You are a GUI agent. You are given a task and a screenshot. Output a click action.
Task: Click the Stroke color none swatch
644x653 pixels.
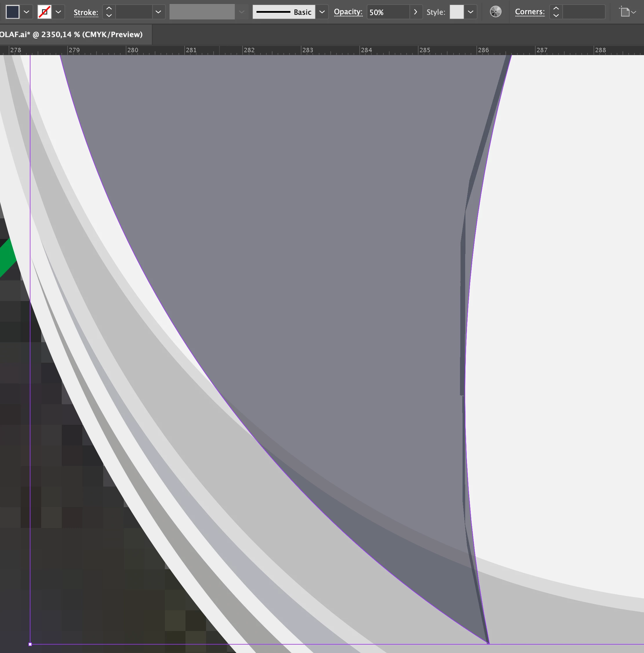44,12
